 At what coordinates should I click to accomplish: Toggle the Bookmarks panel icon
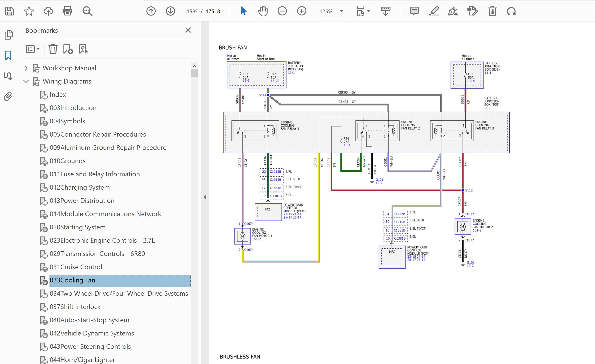click(x=8, y=55)
